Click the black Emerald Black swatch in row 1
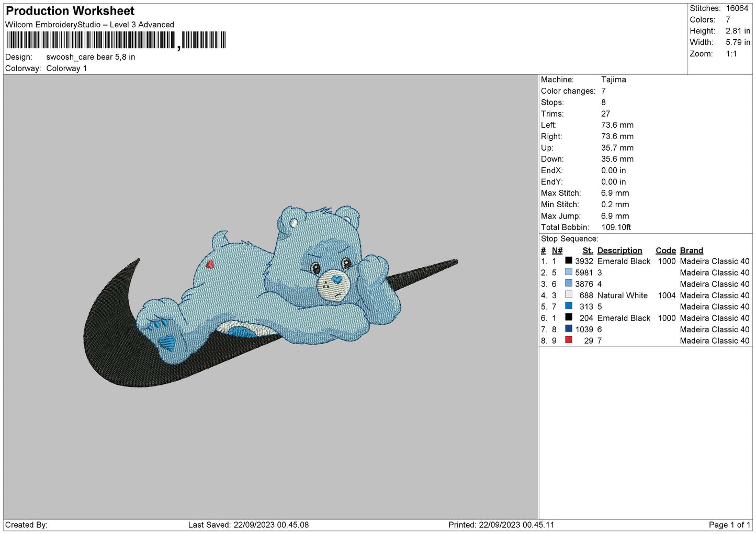 (568, 260)
